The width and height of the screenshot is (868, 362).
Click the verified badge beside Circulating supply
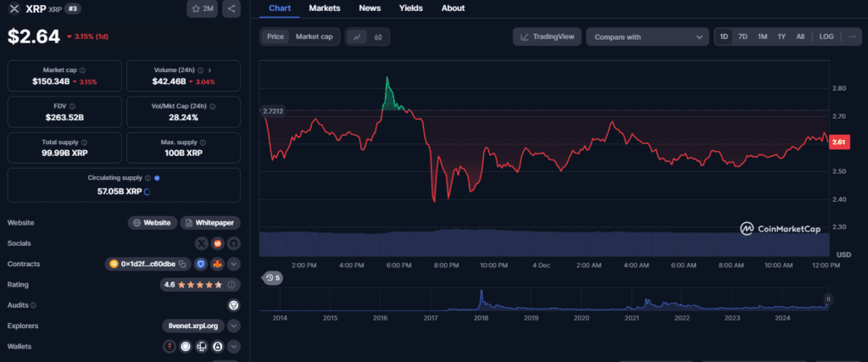pyautogui.click(x=157, y=178)
